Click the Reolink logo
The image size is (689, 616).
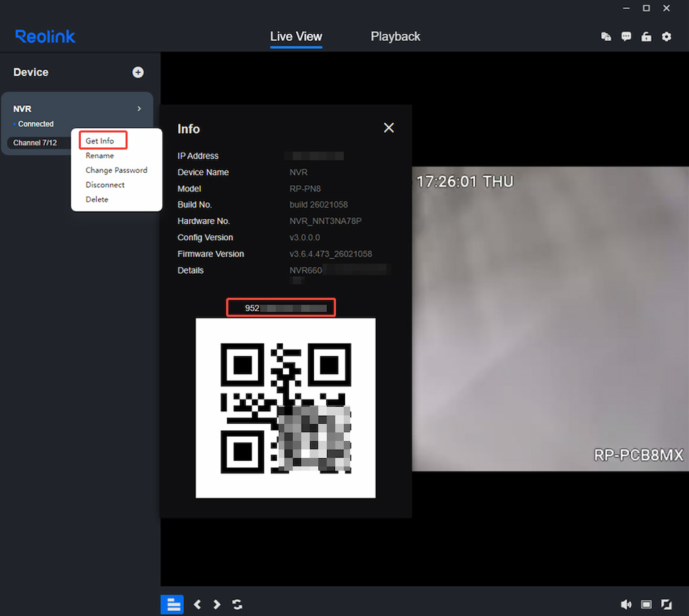(45, 36)
